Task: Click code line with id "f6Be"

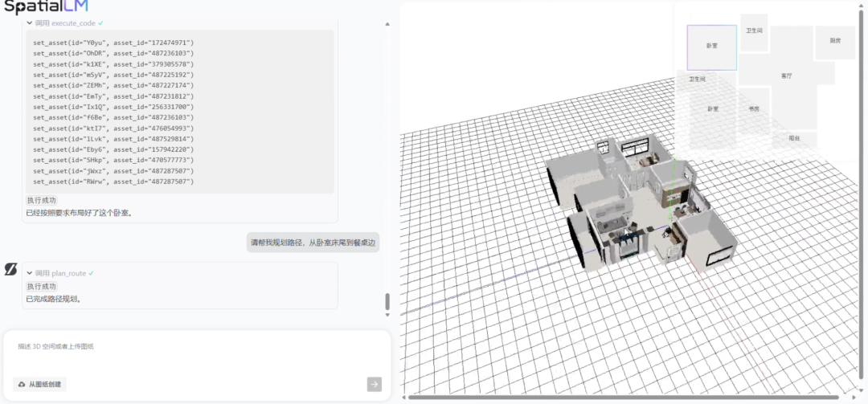Action: click(113, 117)
